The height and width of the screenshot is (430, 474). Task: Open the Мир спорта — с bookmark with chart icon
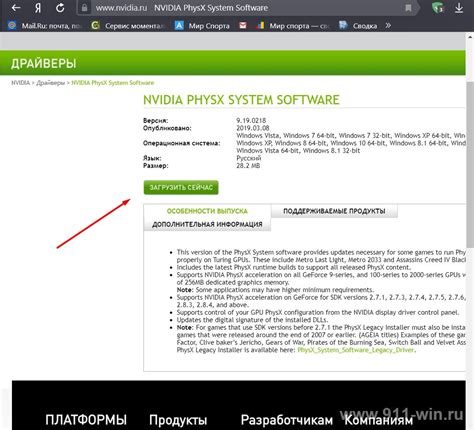pos(292,26)
